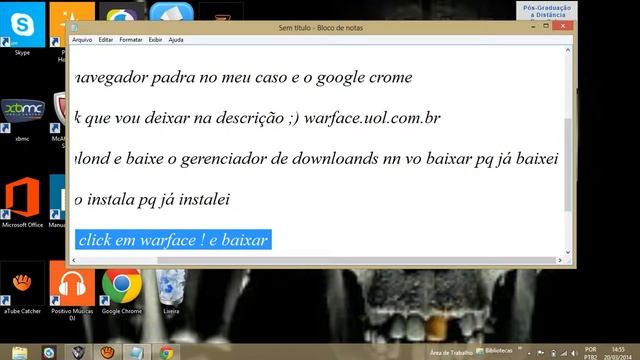Click the line "o instala pq já instalei"
The image size is (640, 360).
pos(152,200)
